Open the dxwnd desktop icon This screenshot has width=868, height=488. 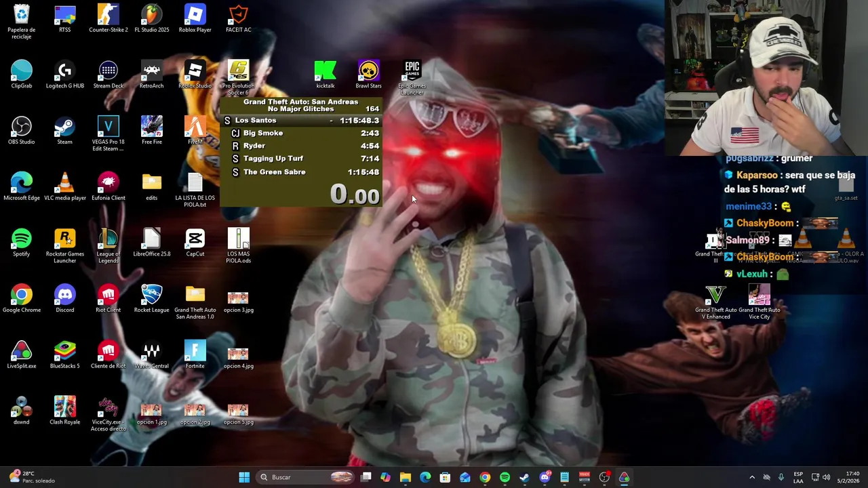pos(22,411)
